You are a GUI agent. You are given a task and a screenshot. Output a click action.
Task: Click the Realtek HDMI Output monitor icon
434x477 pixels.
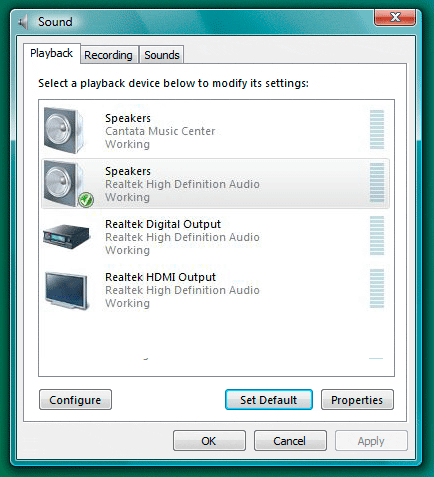pos(67,291)
